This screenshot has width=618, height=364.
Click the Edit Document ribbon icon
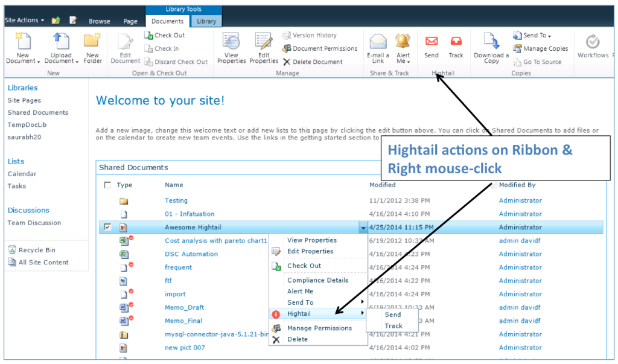click(x=126, y=42)
